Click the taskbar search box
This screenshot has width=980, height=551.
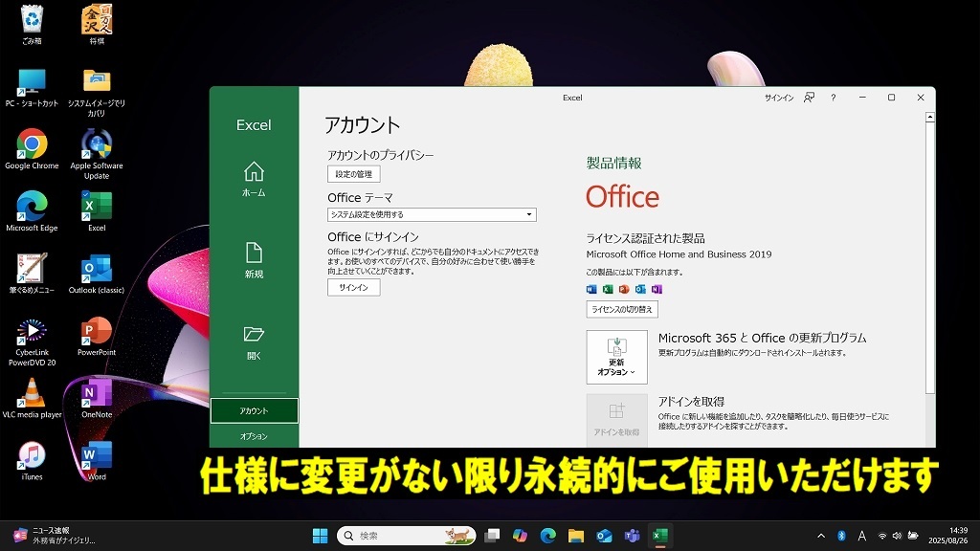406,536
